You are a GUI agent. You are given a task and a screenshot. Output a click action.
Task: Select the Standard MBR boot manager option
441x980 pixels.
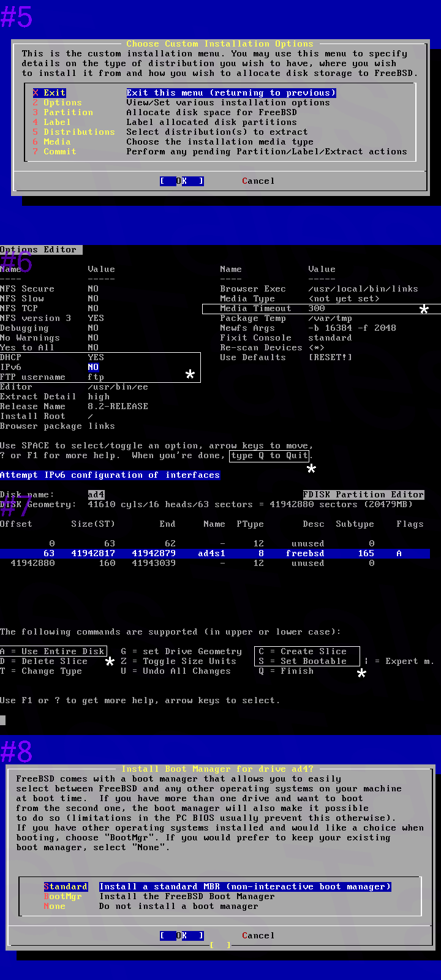pyautogui.click(x=217, y=887)
